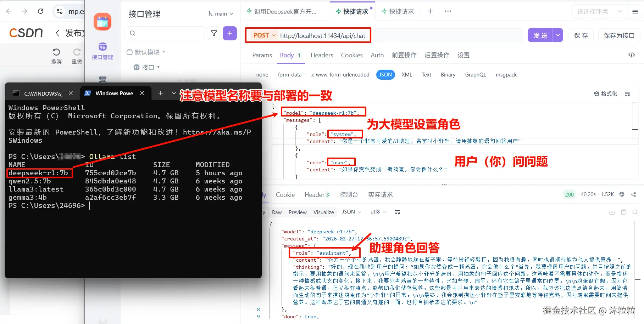Toggle line wrap icon in response toolbar
This screenshot has width=644, height=324.
[398, 212]
